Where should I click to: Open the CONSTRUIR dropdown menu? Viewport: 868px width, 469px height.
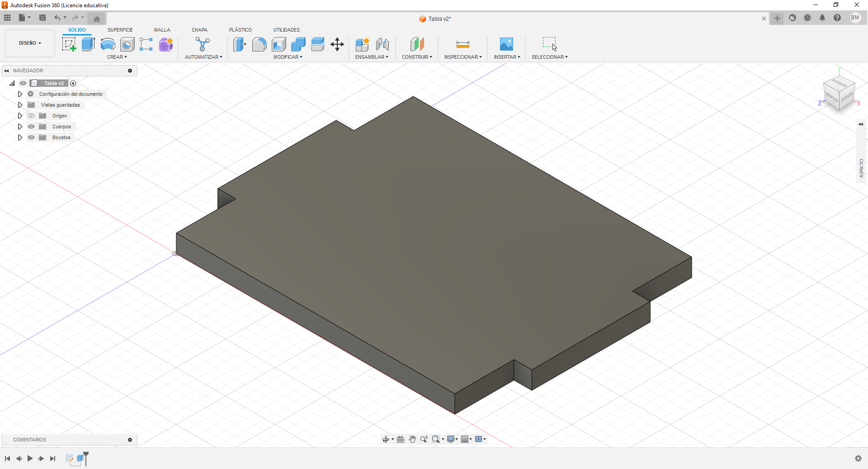[417, 57]
